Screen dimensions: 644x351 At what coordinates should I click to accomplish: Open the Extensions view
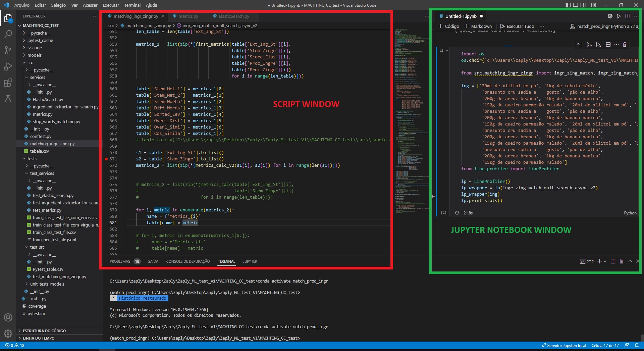(x=8, y=83)
